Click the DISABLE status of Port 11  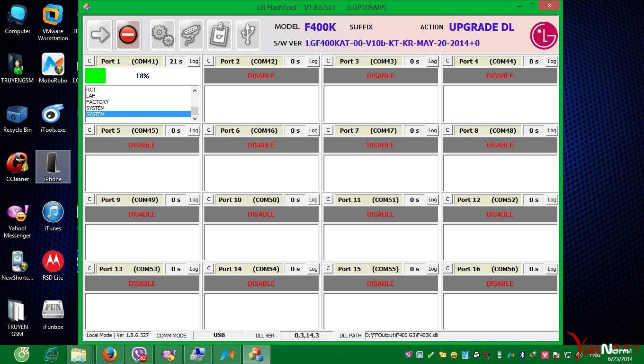pyautogui.click(x=381, y=214)
